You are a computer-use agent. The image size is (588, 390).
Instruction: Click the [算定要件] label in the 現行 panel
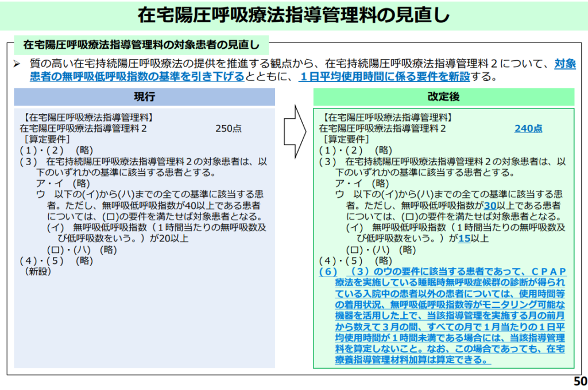(47, 139)
